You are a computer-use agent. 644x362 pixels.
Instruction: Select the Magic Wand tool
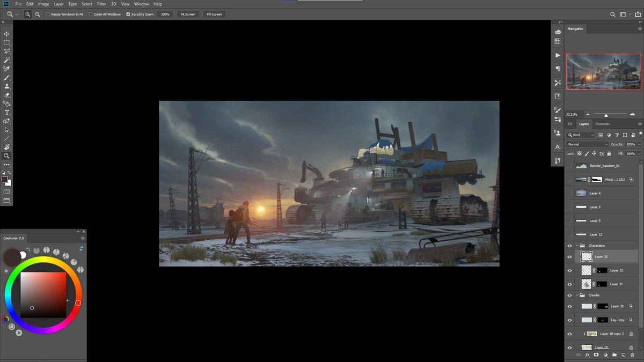click(x=7, y=60)
